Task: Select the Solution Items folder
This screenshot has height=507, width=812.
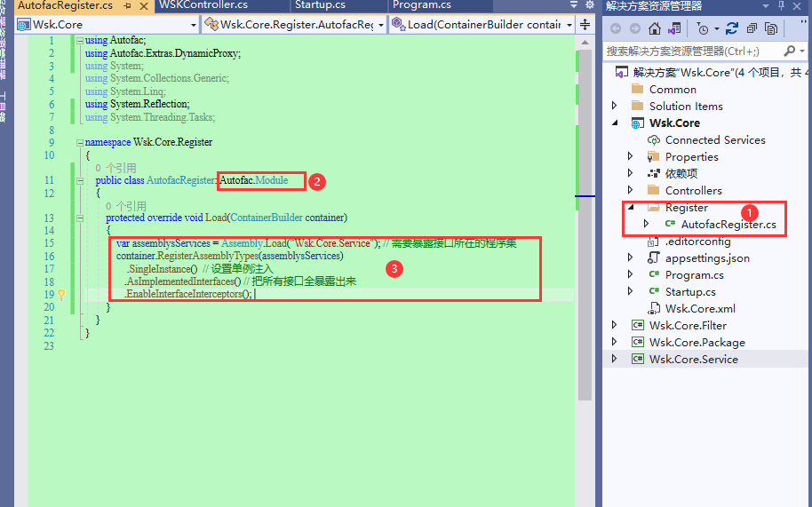Action: (x=686, y=106)
